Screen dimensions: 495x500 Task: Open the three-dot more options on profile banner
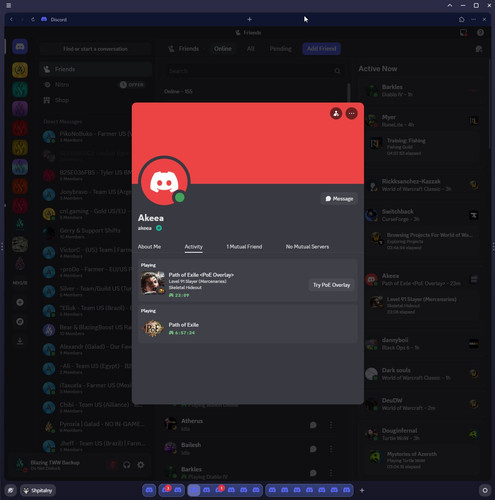(352, 114)
